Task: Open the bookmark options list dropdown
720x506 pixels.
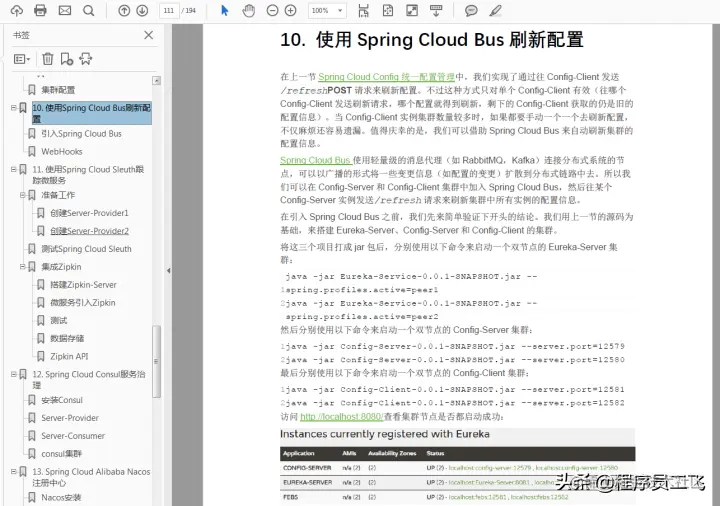Action: (22, 59)
